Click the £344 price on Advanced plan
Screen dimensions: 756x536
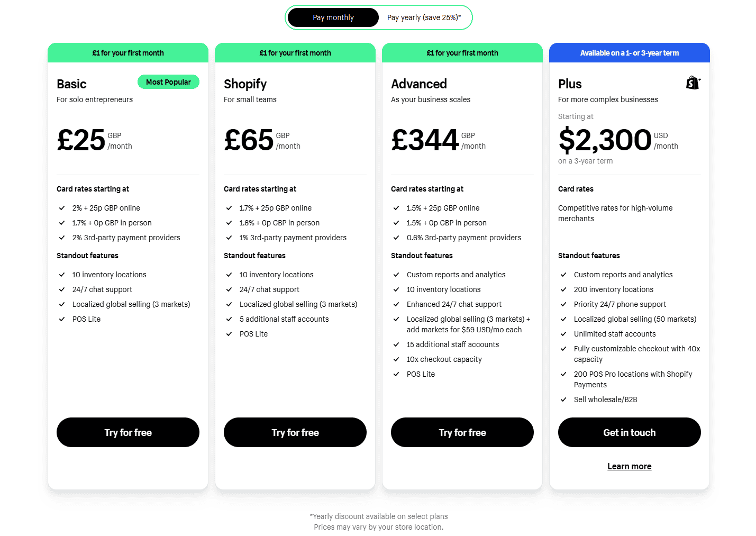click(425, 140)
